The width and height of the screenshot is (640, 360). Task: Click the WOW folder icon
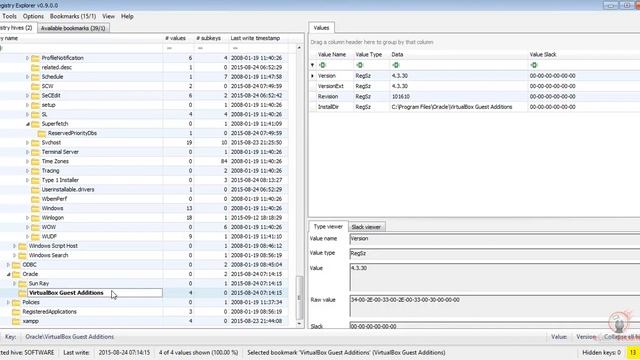[36, 227]
